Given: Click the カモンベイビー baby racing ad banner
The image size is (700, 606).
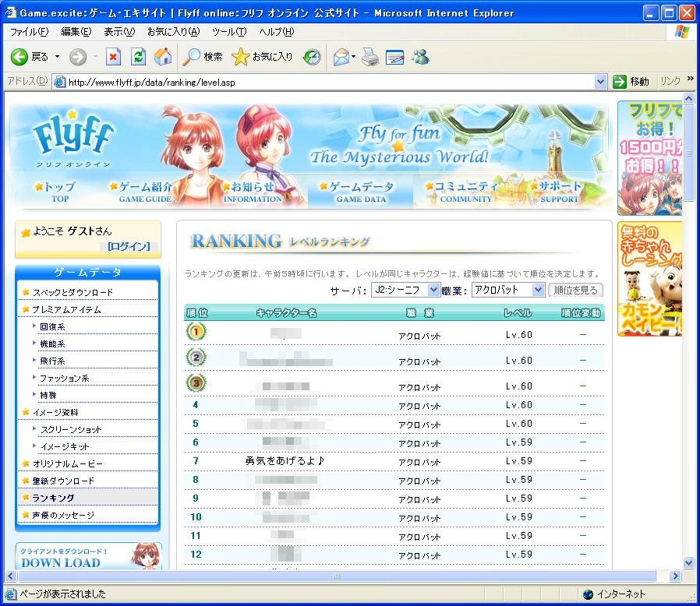Looking at the screenshot, I should pyautogui.click(x=650, y=279).
